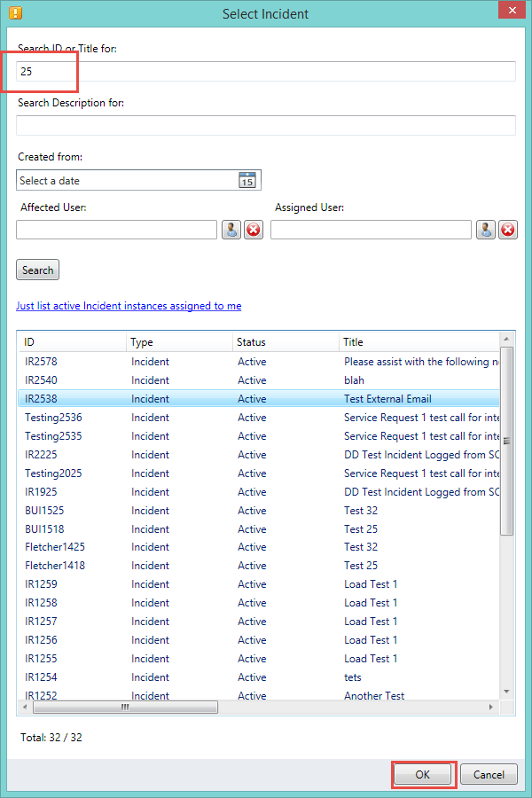Screen dimensions: 532x798
Task: Confirm selection with OK button
Action: tap(423, 774)
